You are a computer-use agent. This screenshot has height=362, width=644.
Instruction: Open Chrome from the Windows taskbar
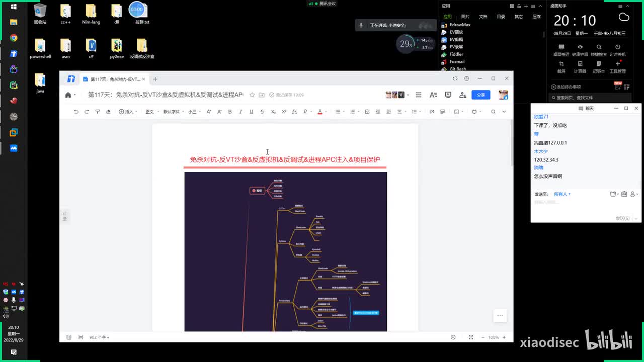14,38
